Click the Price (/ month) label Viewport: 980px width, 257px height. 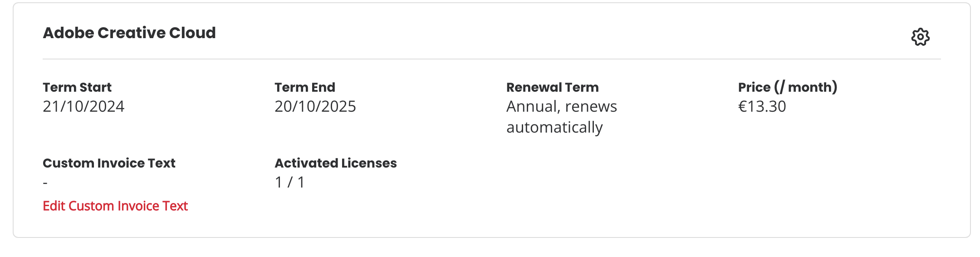coord(788,87)
